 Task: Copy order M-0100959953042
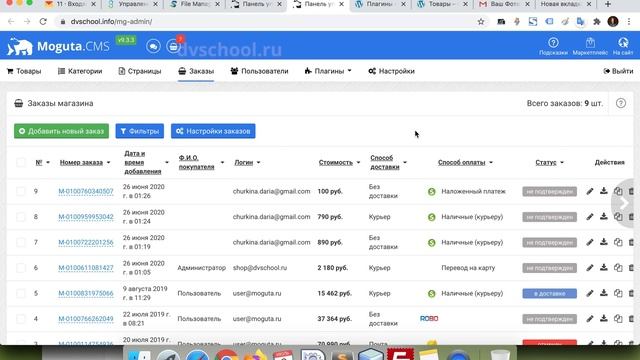618,217
